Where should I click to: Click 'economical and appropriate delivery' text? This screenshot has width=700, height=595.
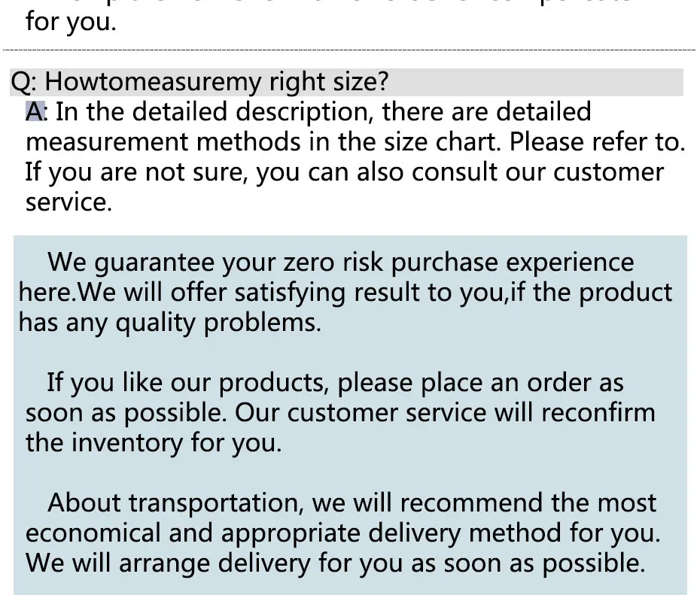(243, 533)
